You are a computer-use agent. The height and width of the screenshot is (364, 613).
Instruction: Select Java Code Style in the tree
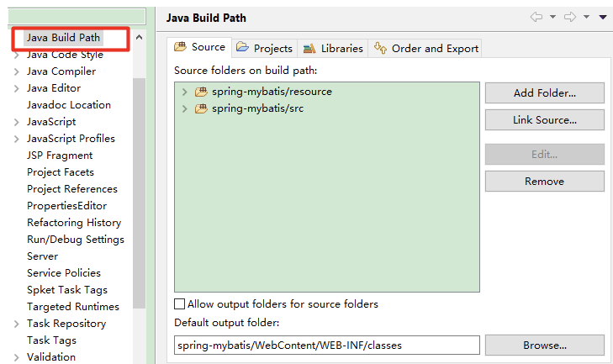tap(65, 55)
